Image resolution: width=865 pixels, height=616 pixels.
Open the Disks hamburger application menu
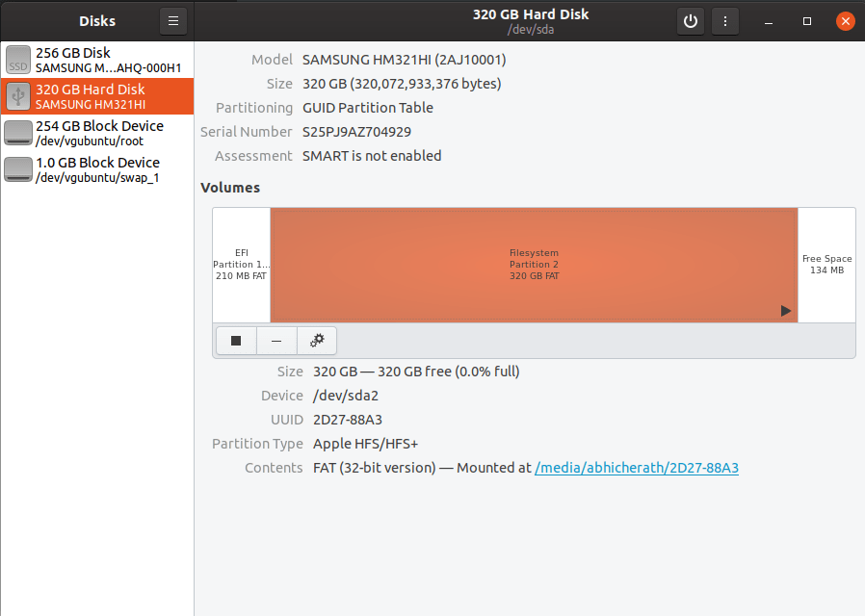pos(172,20)
